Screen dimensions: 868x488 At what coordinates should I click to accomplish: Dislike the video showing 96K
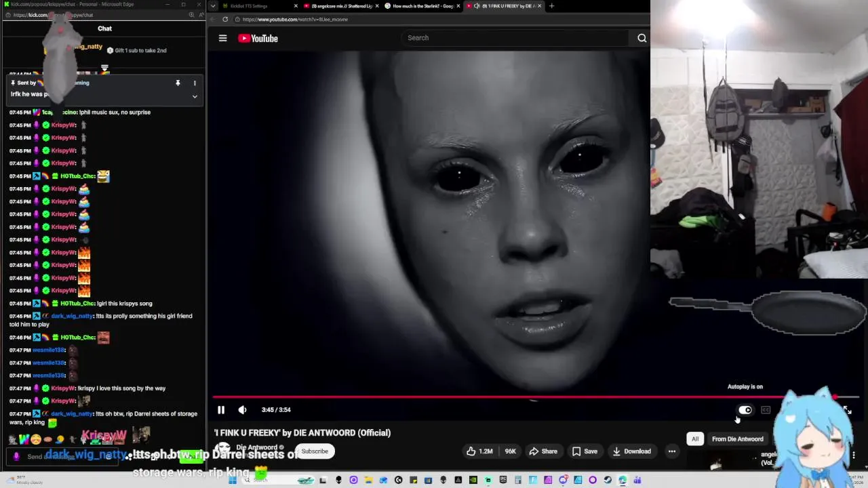[x=507, y=451]
